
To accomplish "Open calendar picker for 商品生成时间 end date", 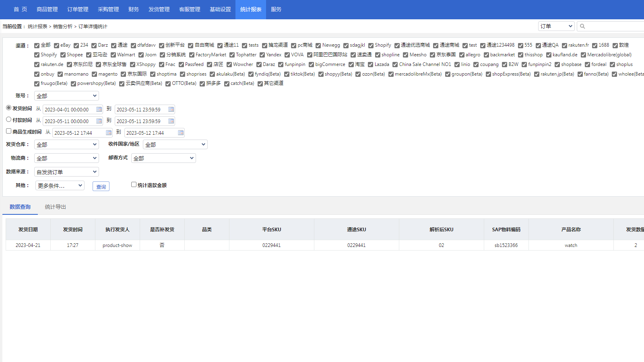I will pos(181,133).
